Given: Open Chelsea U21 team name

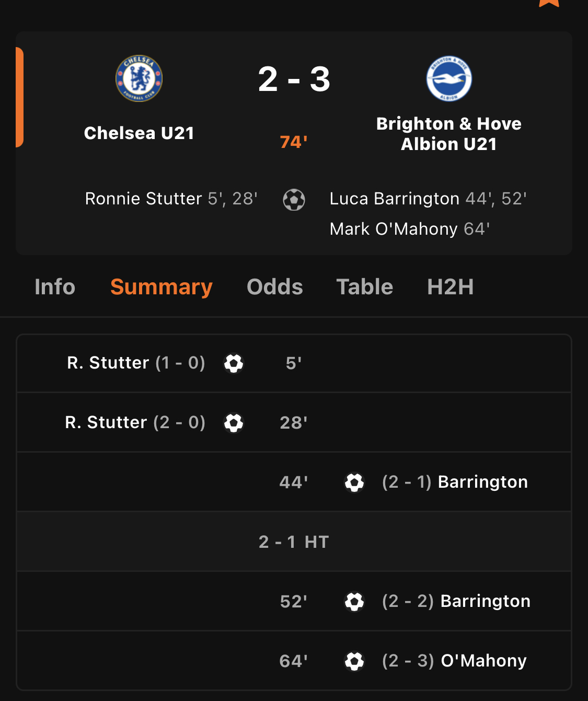Looking at the screenshot, I should 139,133.
